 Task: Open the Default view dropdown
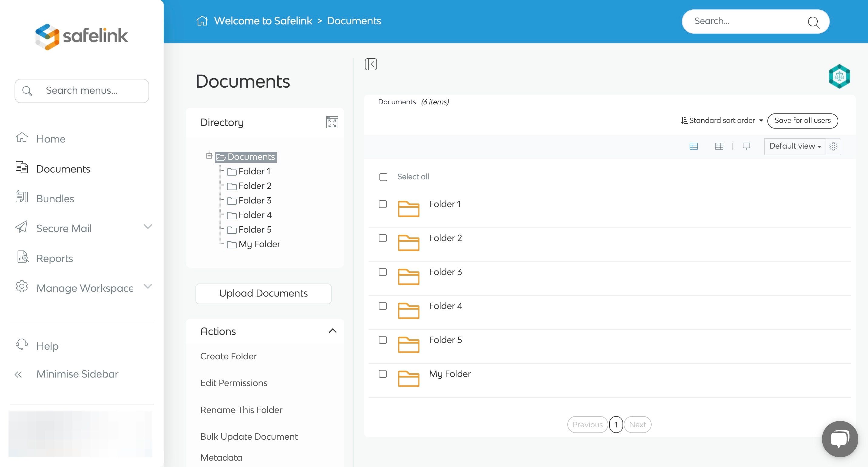click(x=795, y=146)
